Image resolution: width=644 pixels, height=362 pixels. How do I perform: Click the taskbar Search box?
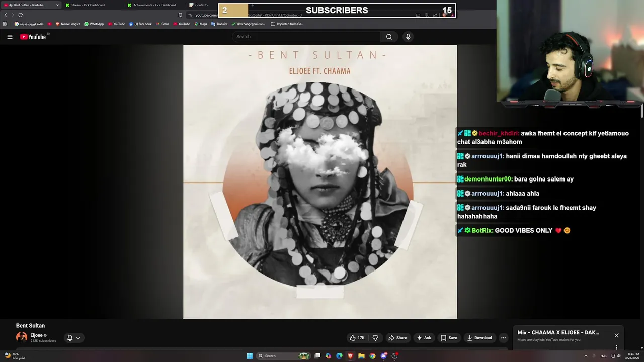coord(282,356)
